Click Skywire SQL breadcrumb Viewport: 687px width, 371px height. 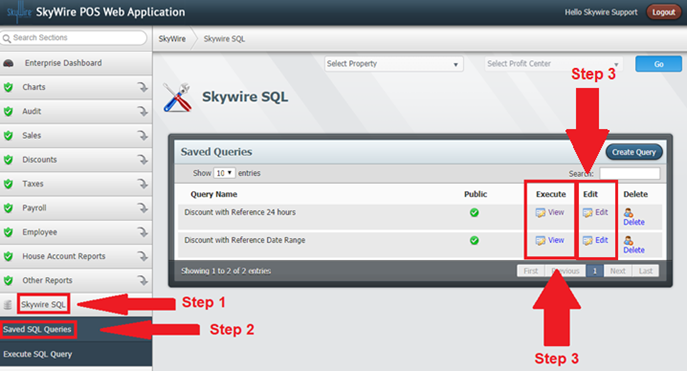pos(224,39)
